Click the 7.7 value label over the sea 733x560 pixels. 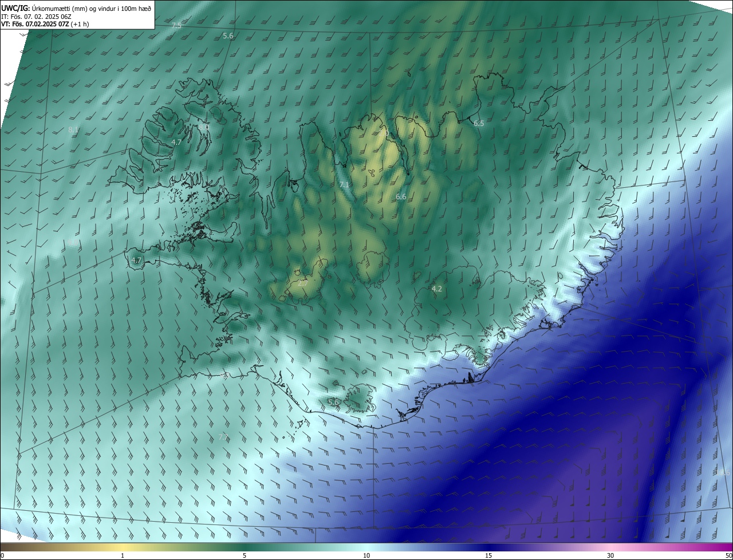pos(223,437)
